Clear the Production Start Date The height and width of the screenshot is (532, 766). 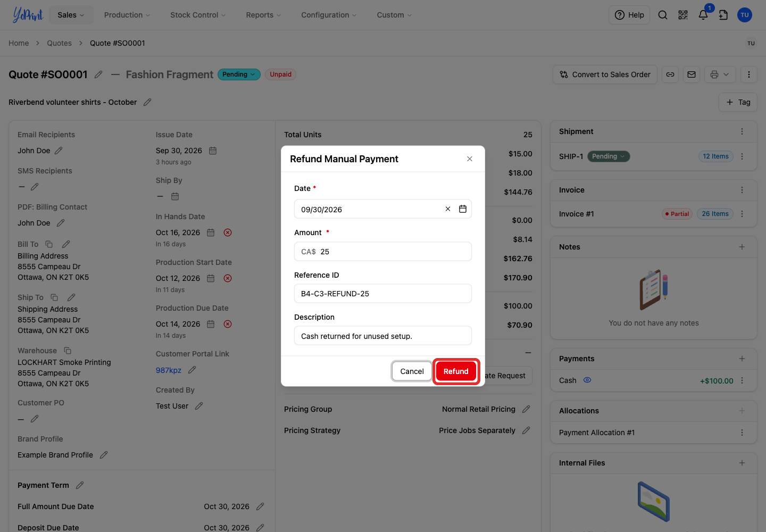coord(228,278)
